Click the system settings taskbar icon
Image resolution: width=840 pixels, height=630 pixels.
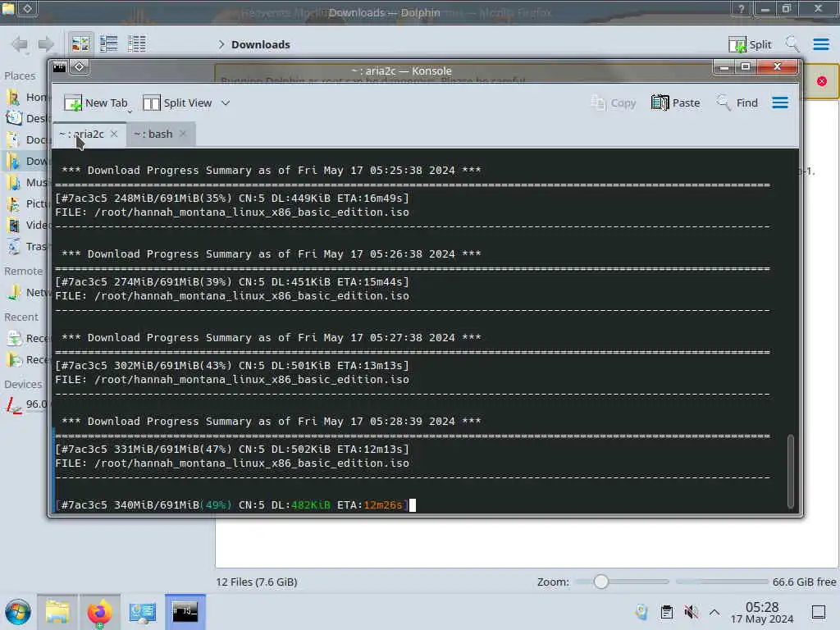[142, 612]
